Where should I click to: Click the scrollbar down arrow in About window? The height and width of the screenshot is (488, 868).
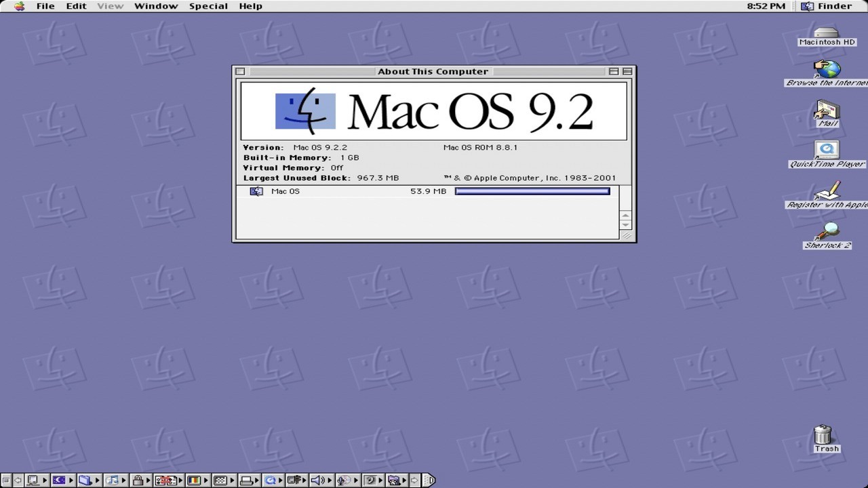(x=626, y=224)
